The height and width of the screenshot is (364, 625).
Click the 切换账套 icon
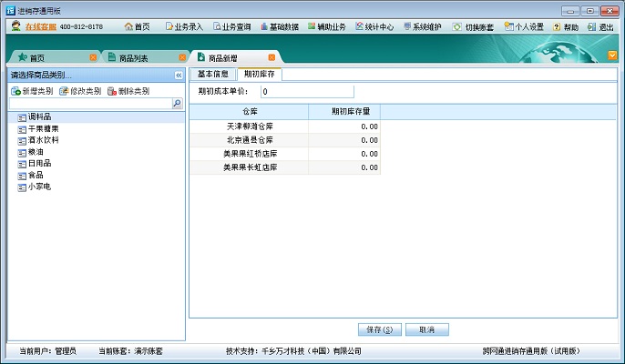coord(474,27)
